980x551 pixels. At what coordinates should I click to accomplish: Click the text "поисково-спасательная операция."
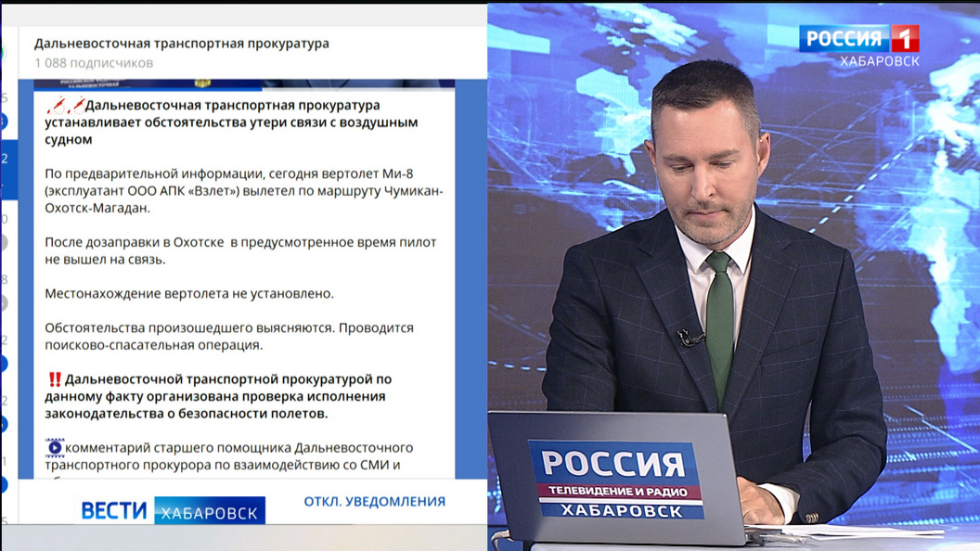(154, 345)
